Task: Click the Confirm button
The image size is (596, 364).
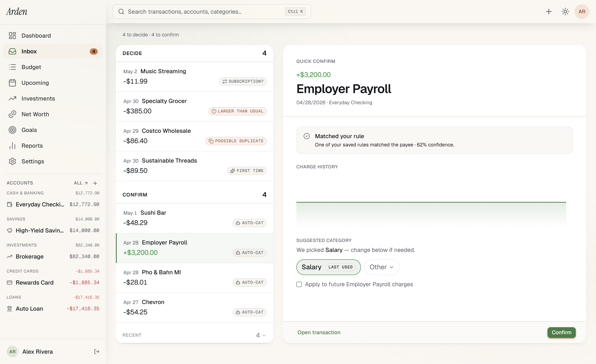Action: [561, 332]
